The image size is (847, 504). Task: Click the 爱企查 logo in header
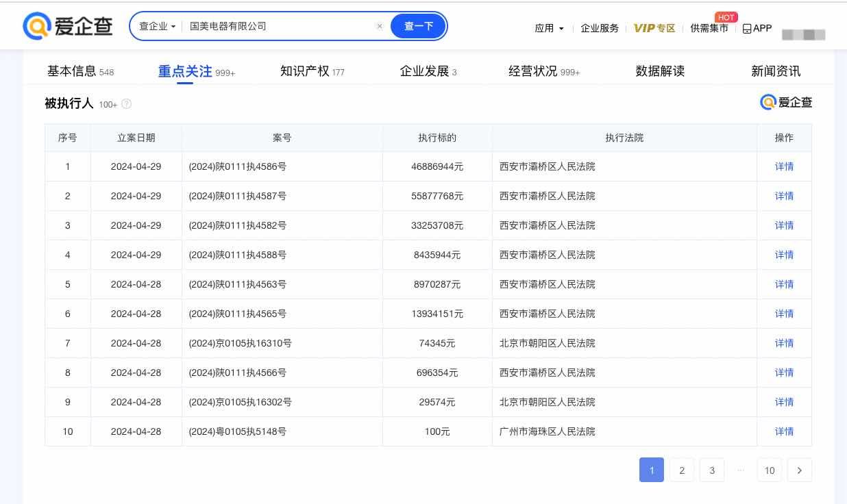(x=68, y=27)
